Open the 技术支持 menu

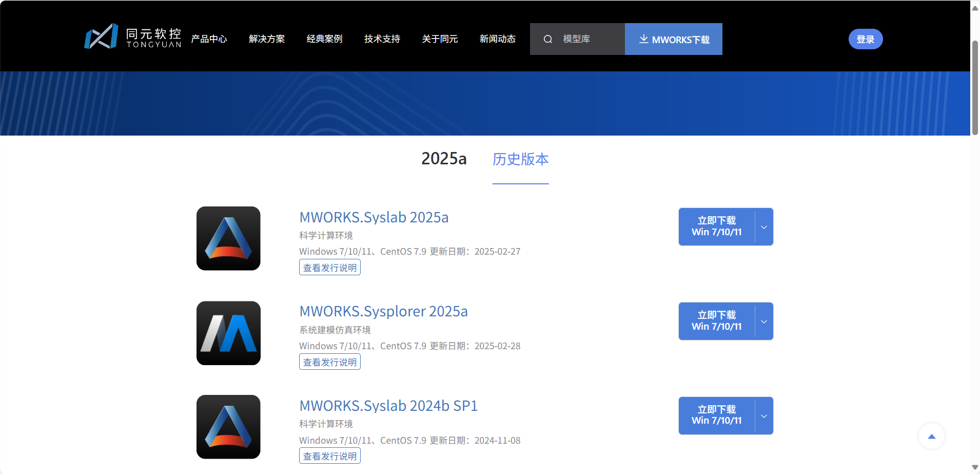[x=382, y=39]
